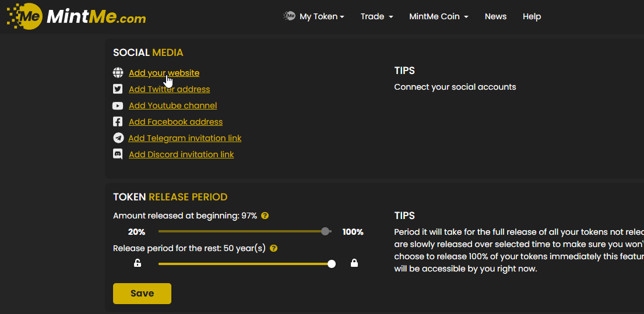
Task: Click the release period slider handle
Action: [332, 264]
